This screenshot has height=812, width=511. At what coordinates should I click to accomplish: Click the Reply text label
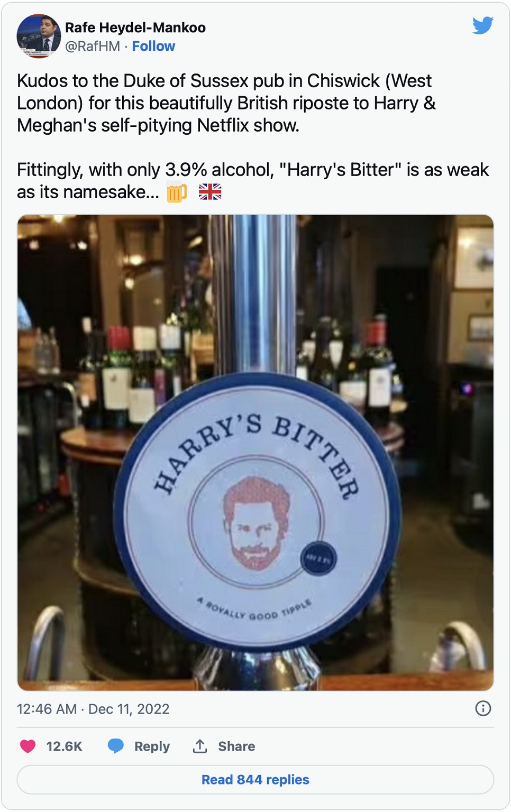tap(152, 746)
